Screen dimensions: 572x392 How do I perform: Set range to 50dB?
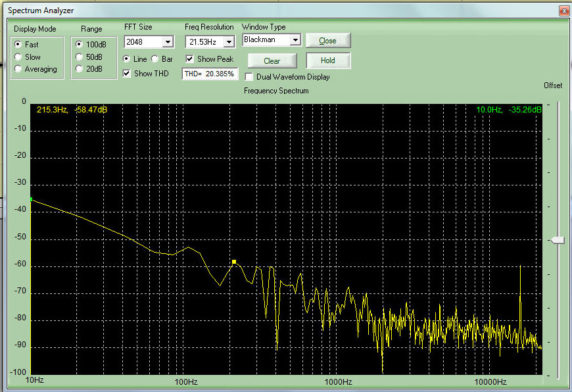click(80, 57)
